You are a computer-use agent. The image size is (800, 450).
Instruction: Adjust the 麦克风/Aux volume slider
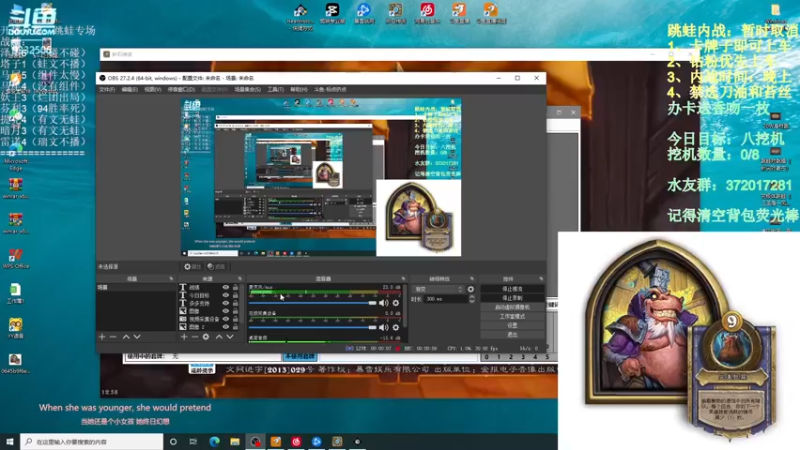tap(312, 303)
